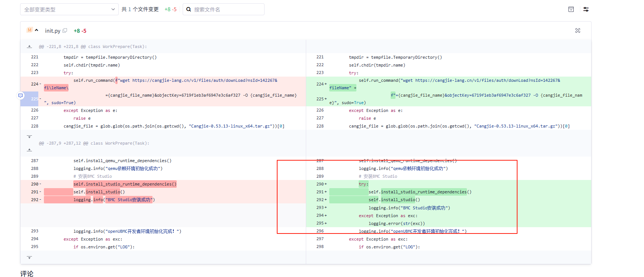Open the 全部变更类型 change-type dropdown

(x=69, y=9)
